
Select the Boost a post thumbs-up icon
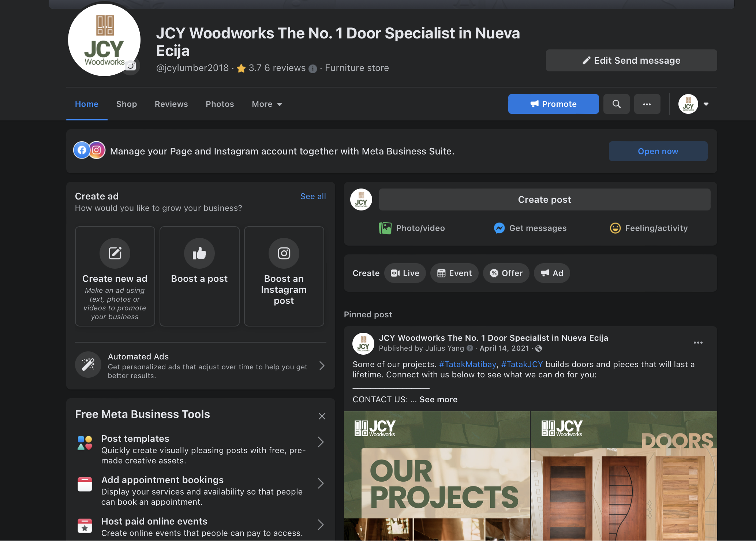point(199,253)
